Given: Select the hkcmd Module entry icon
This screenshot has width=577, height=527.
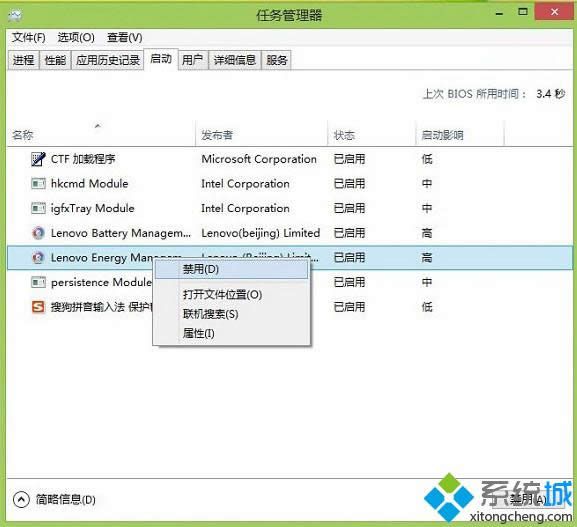Looking at the screenshot, I should point(38,183).
